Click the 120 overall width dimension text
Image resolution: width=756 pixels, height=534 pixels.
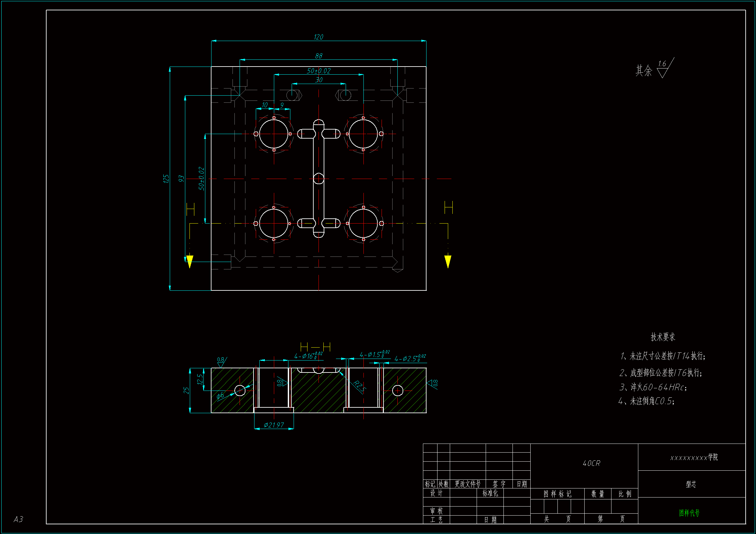pyautogui.click(x=319, y=37)
